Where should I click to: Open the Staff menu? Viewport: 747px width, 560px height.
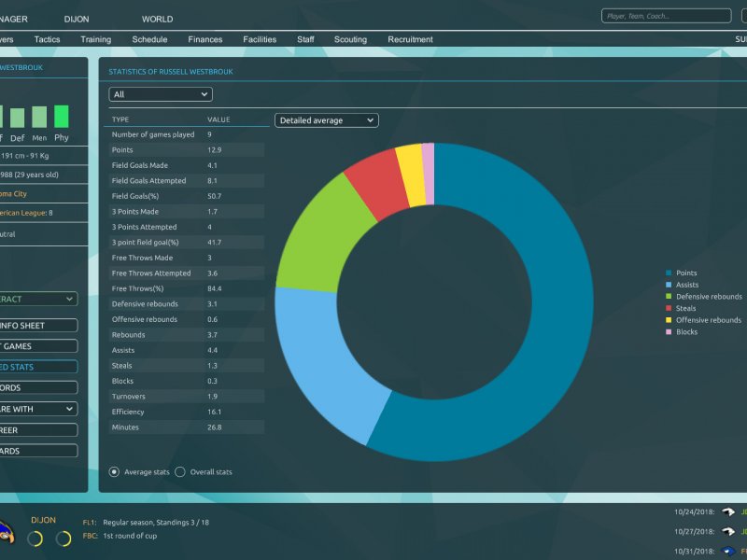[305, 39]
